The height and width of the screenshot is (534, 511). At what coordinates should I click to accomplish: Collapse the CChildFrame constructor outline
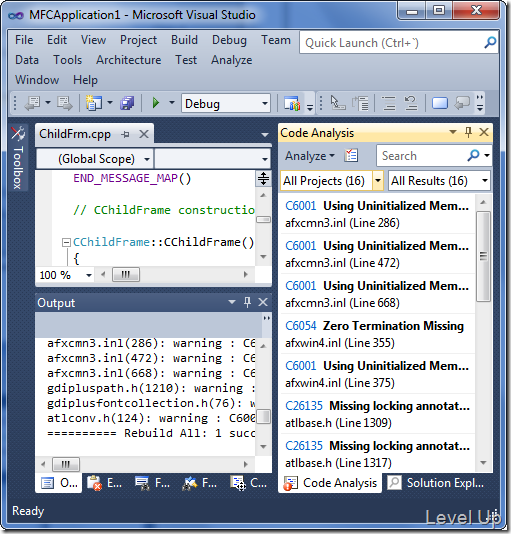[x=66, y=242]
